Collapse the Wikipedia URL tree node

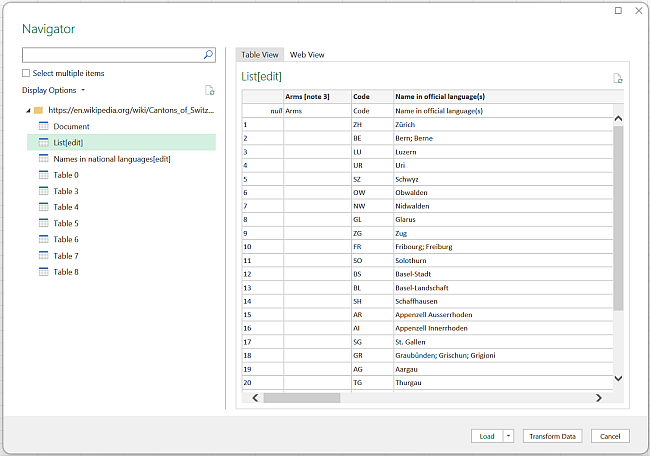click(28, 110)
